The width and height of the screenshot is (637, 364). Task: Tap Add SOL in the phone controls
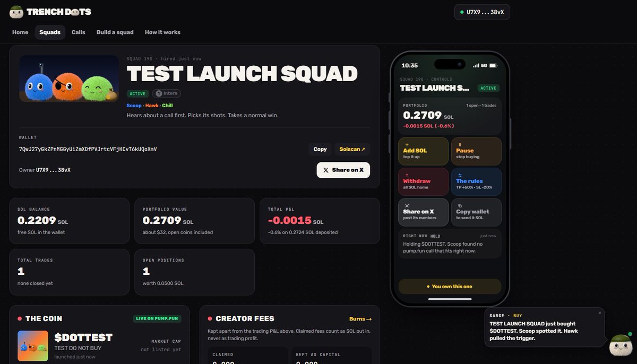pyautogui.click(x=424, y=151)
